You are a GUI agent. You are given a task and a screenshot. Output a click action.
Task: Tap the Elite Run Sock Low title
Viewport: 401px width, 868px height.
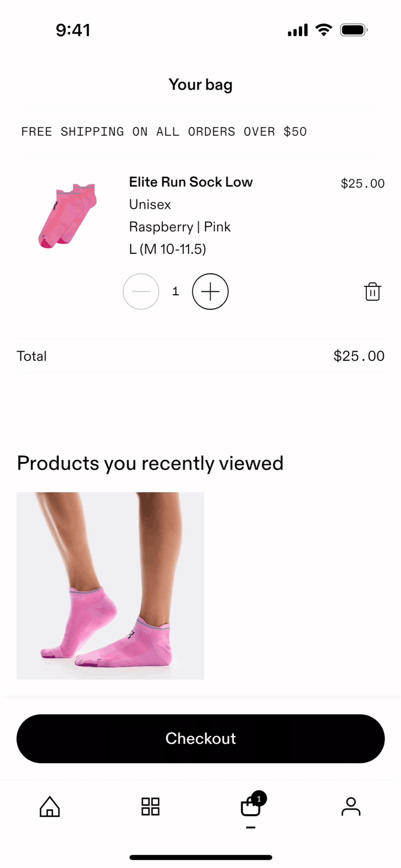point(191,182)
